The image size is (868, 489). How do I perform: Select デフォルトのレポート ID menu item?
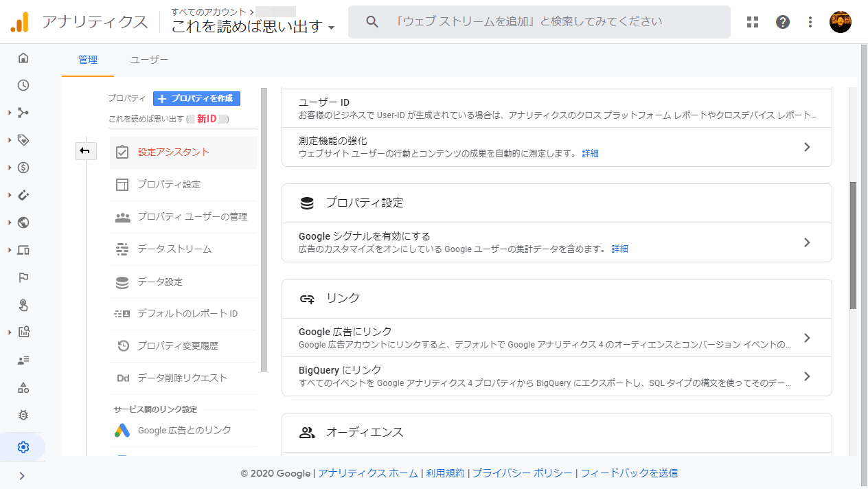(183, 313)
